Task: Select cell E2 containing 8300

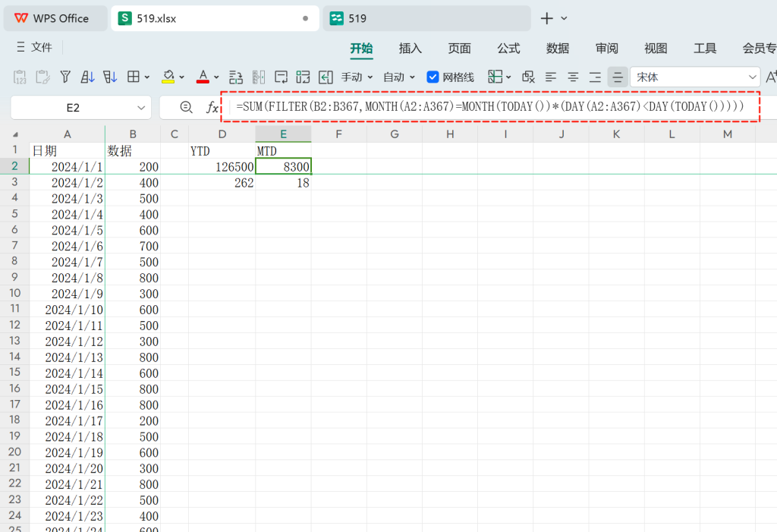Action: [x=284, y=167]
